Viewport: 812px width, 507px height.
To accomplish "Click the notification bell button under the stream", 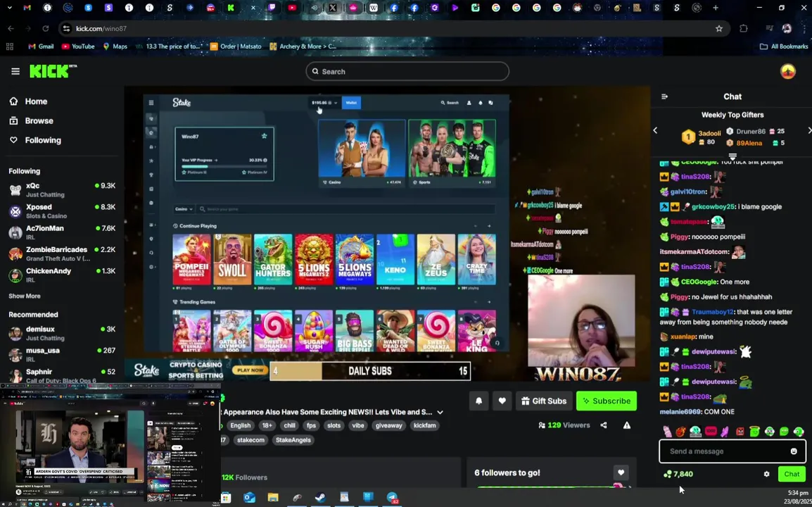I will coord(478,401).
